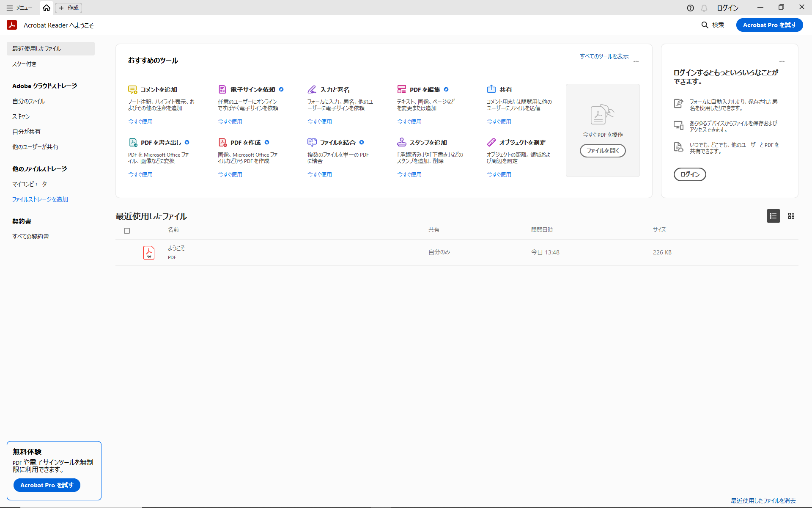
Task: Click 今すぐ使用 under 入力と署名
Action: click(320, 121)
